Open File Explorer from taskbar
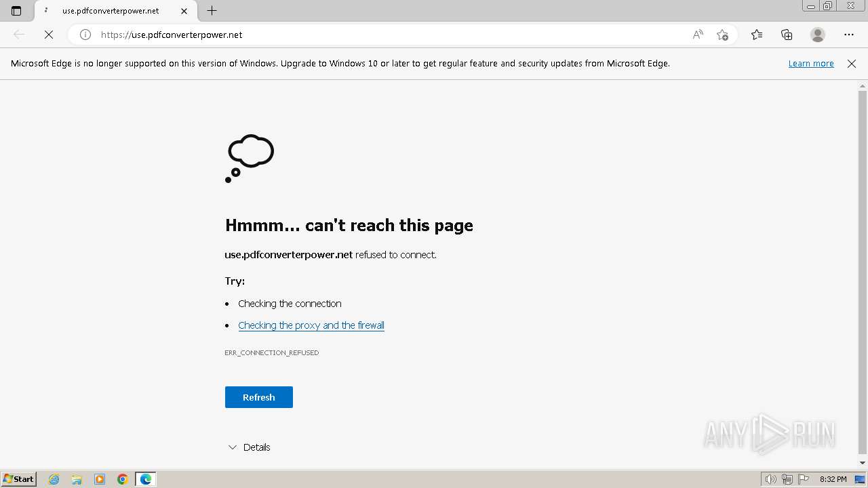The width and height of the screenshot is (868, 488). point(77,479)
